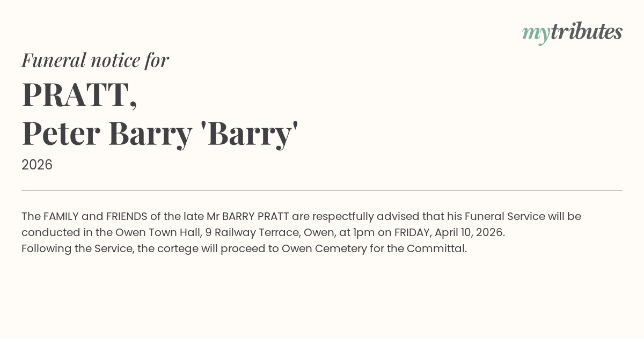Click the surname 'PRATT,' in the title
This screenshot has height=338, width=644.
coord(79,94)
